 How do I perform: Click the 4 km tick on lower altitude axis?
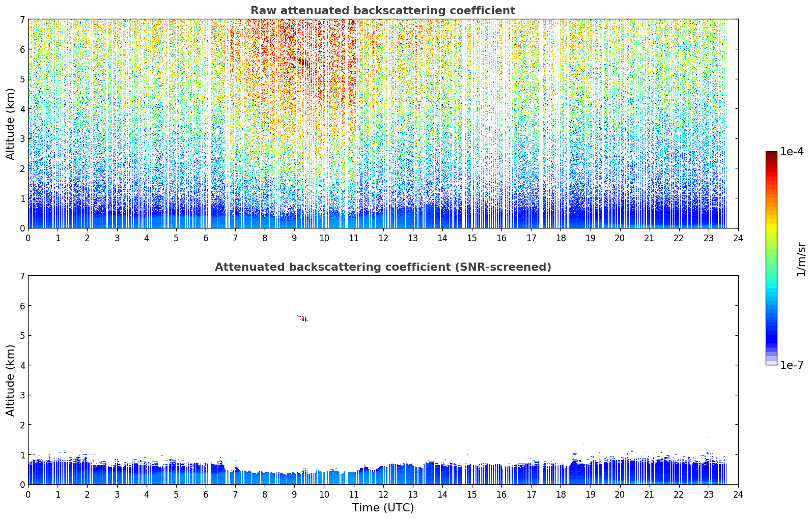click(22, 365)
